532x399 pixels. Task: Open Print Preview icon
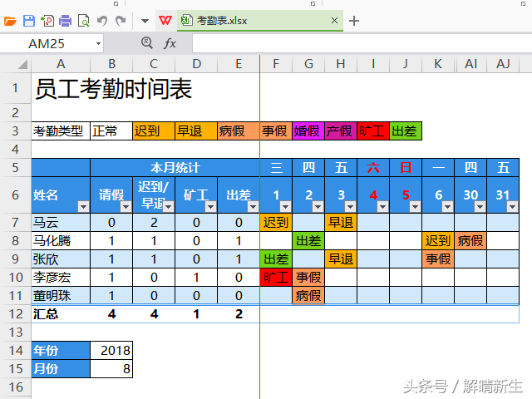83,21
